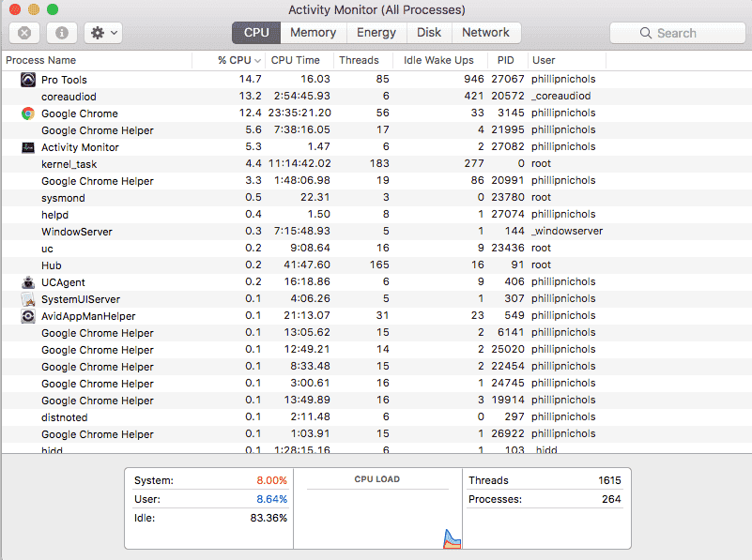Sort by PID column header

pyautogui.click(x=507, y=60)
